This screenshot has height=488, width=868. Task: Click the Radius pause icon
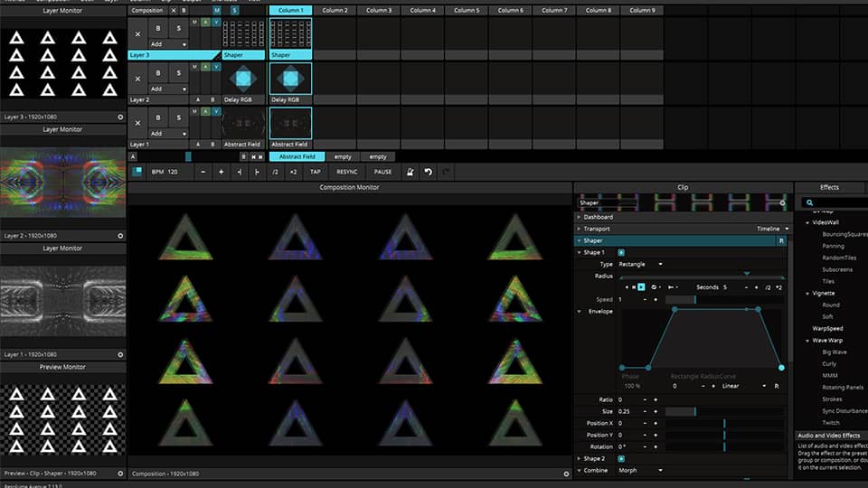tap(634, 287)
